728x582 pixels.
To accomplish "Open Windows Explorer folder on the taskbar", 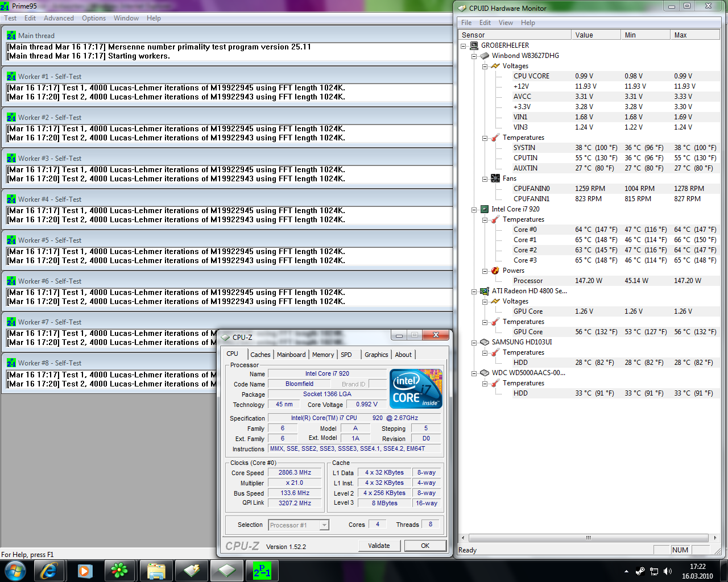I will tap(155, 571).
